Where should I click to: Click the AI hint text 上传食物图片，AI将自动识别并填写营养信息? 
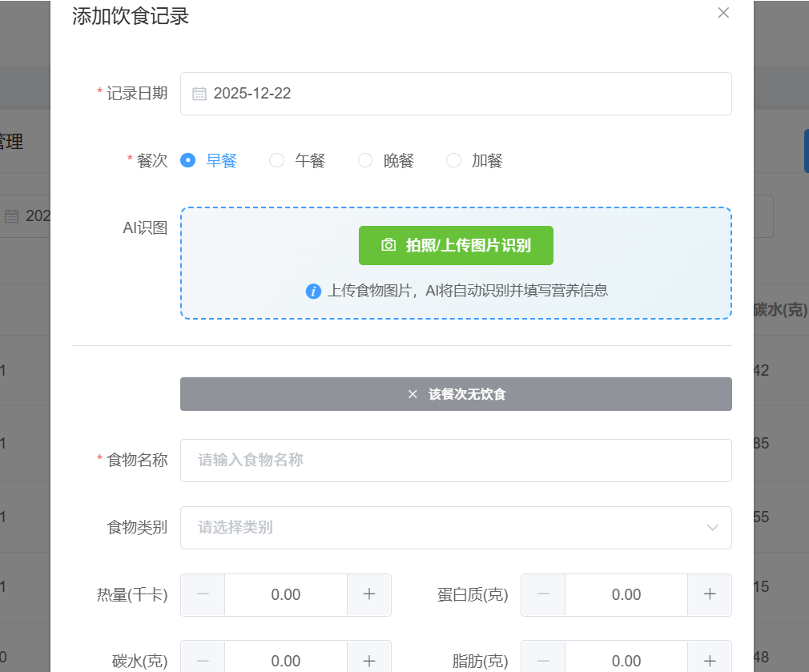(x=468, y=291)
